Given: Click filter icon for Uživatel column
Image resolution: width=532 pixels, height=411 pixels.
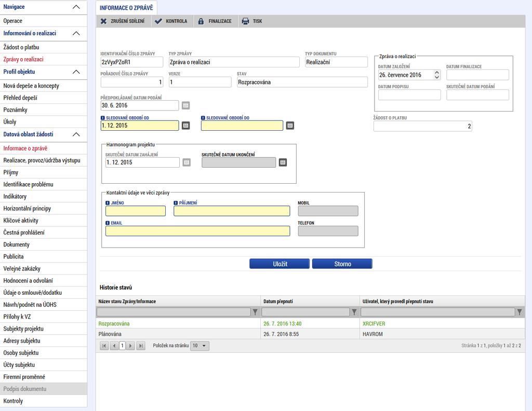Looking at the screenshot, I should coord(520,312).
